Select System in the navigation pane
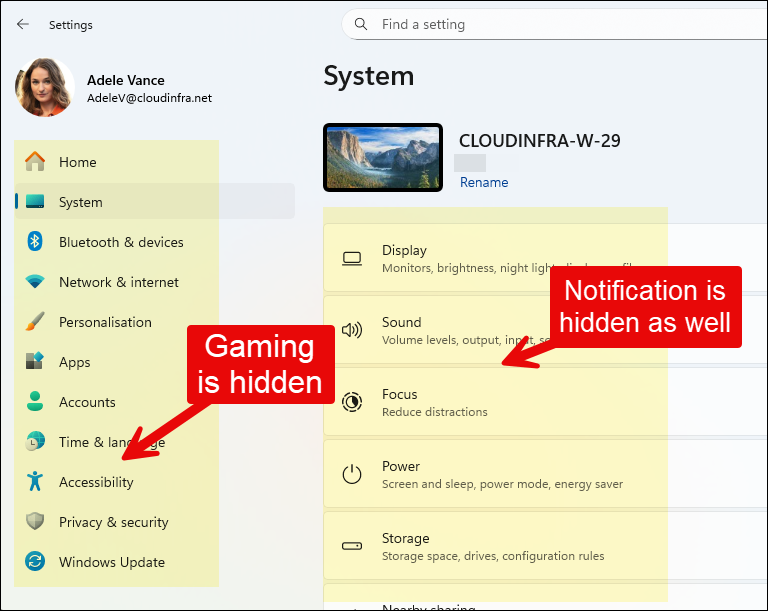The image size is (768, 611). (x=80, y=202)
